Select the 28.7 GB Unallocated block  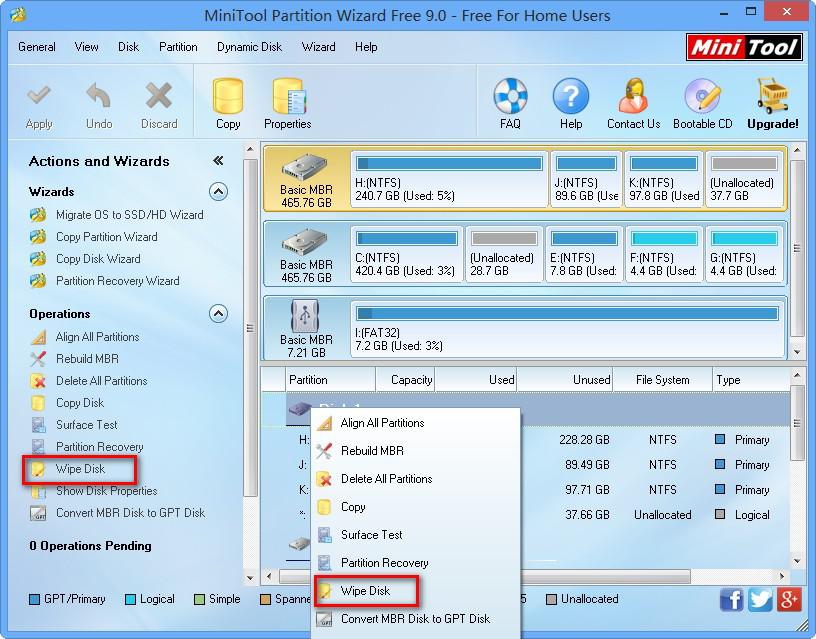[x=504, y=254]
